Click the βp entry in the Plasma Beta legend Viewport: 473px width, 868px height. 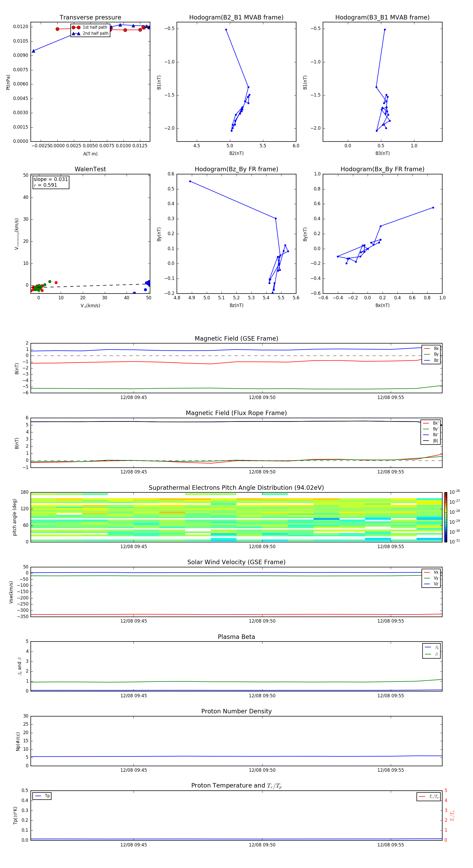coord(431,647)
